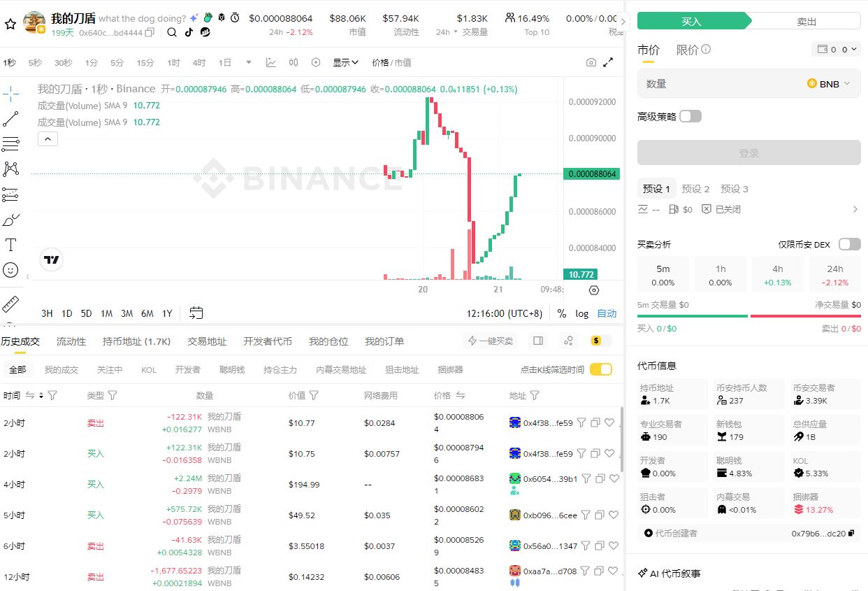Click the TradingView logo

tap(52, 259)
